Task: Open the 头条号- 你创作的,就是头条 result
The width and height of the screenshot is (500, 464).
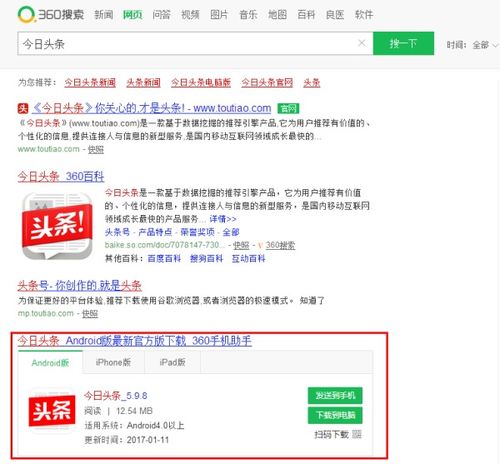Action: (80, 286)
